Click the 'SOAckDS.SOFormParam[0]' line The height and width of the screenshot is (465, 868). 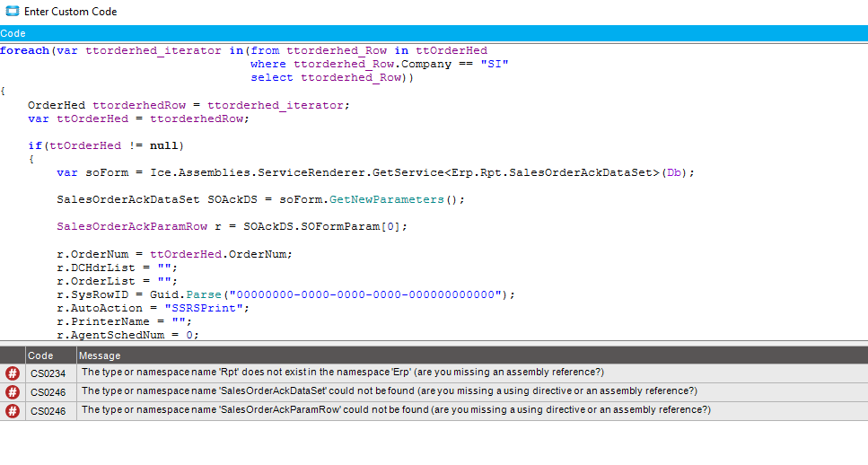tap(232, 226)
